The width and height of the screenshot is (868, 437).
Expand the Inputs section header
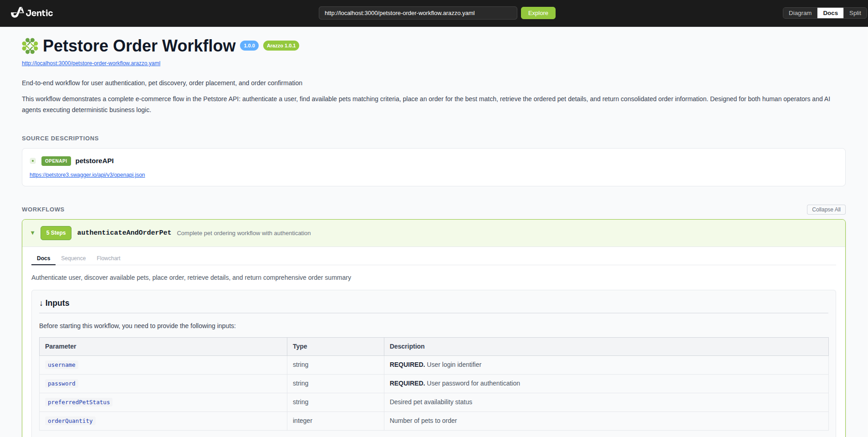coord(58,303)
